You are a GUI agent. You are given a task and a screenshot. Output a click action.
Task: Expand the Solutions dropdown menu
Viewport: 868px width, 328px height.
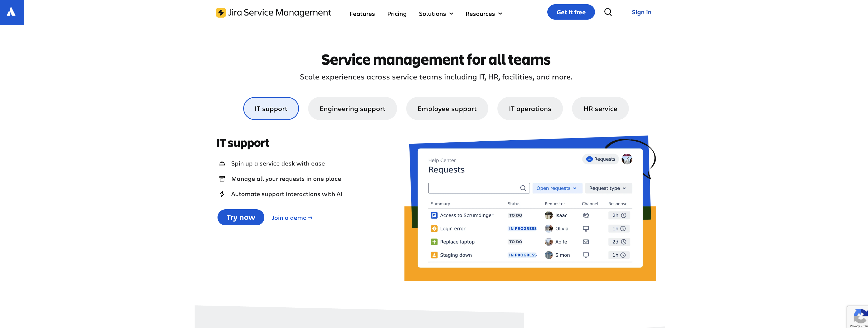click(x=436, y=14)
